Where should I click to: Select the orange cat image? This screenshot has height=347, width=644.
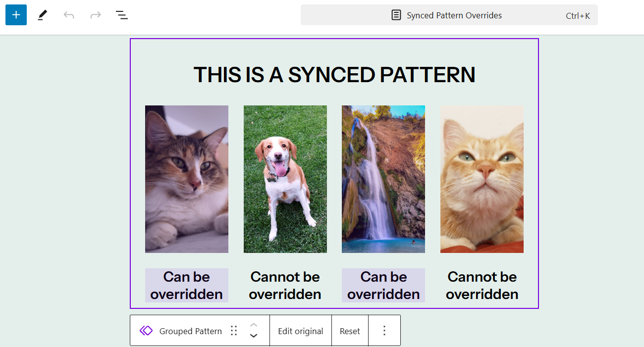tap(482, 179)
